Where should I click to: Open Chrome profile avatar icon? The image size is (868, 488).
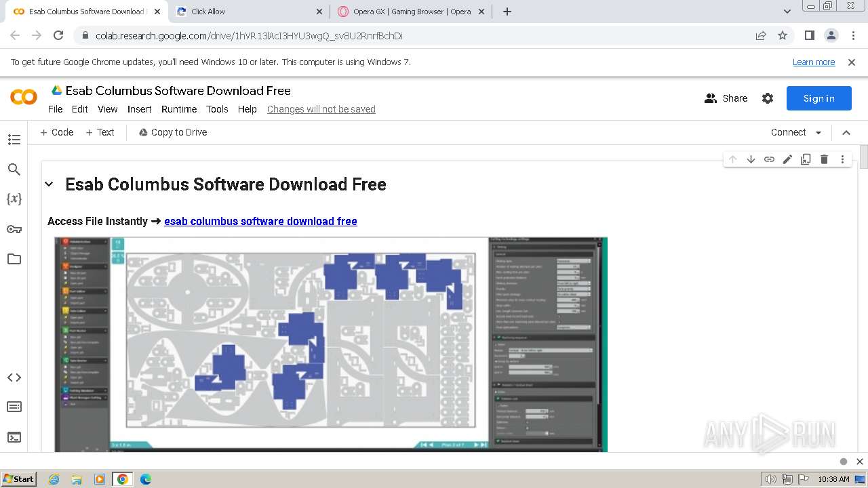click(831, 35)
